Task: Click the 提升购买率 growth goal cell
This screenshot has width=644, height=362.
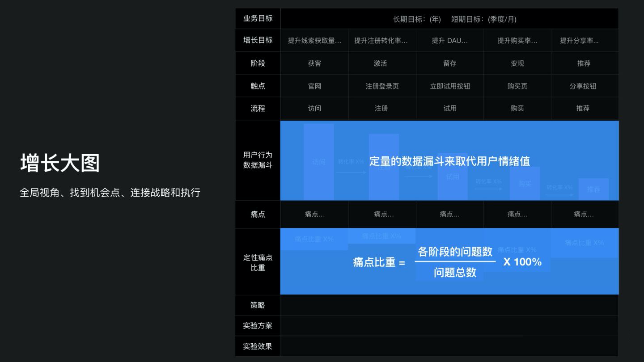Action: (517, 40)
